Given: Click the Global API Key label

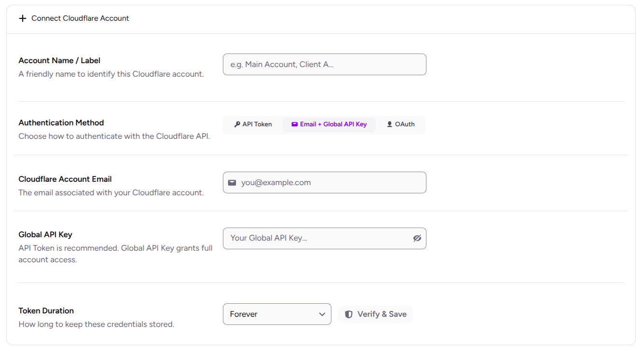Looking at the screenshot, I should click(x=45, y=234).
